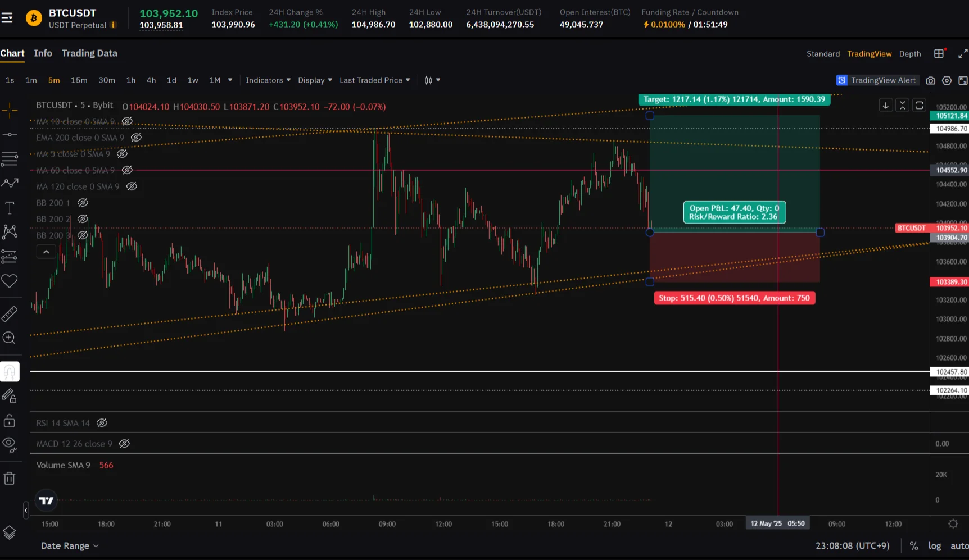969x560 pixels.
Task: Open the ruler measure tool
Action: pos(10,313)
